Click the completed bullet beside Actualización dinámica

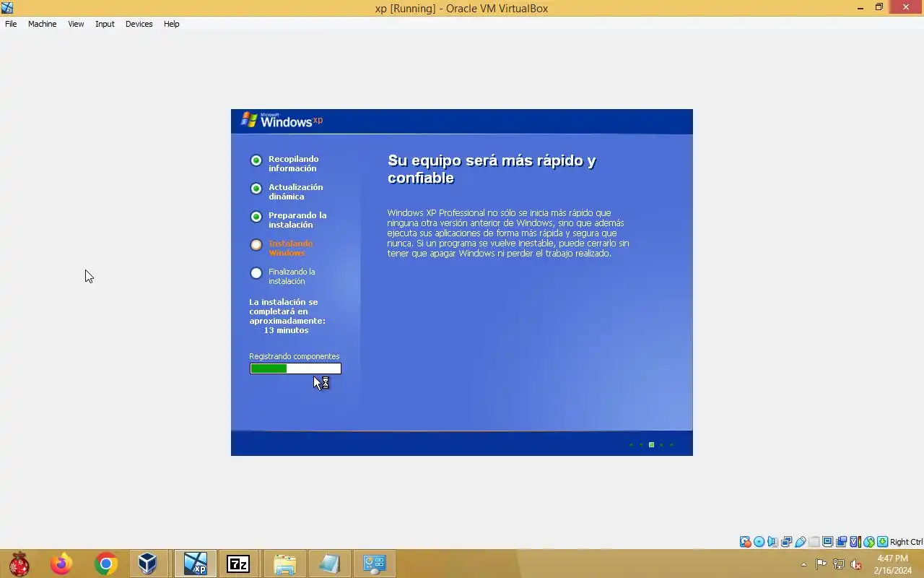tap(256, 189)
